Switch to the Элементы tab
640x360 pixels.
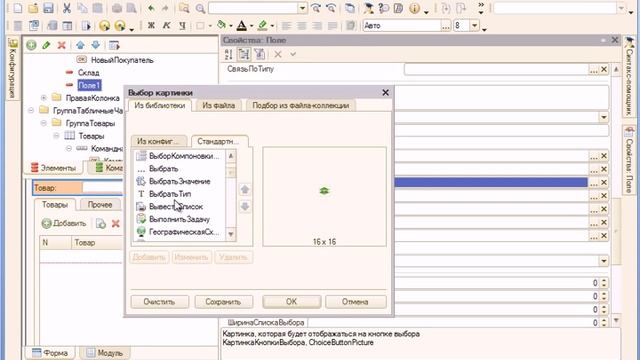click(53, 168)
